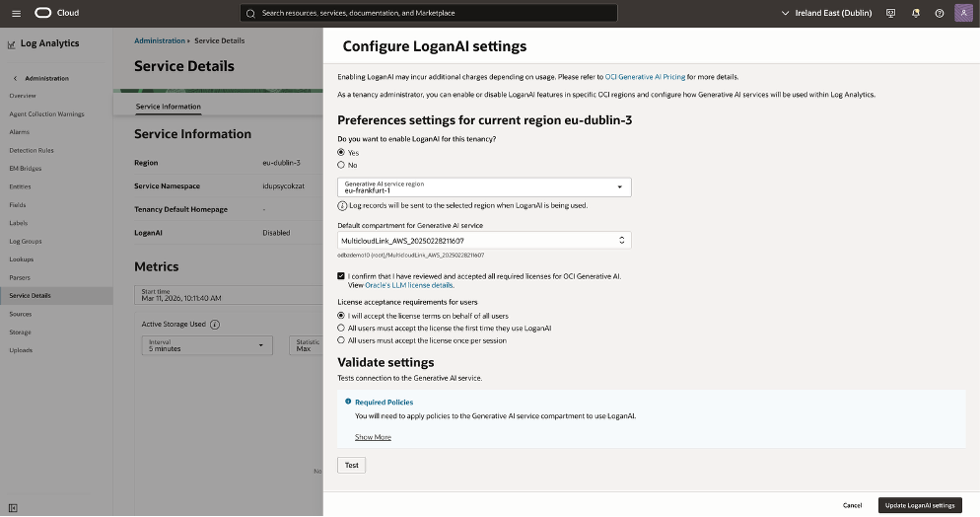Open the Ireland East (Dublin) region menu
This screenshot has height=517, width=980.
826,13
